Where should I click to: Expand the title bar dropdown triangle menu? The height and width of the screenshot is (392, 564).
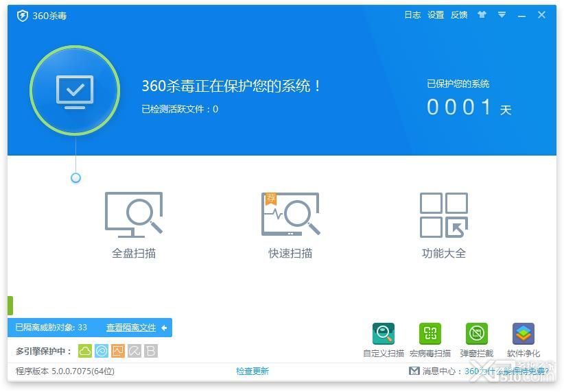point(502,14)
